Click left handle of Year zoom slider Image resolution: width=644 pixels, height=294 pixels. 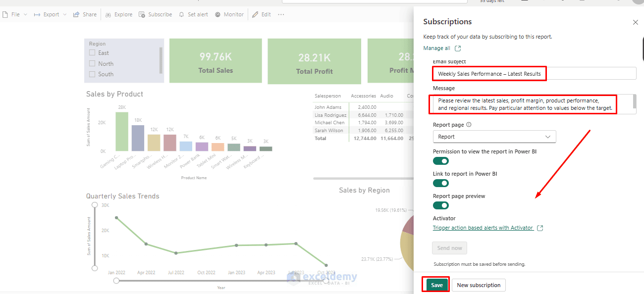pos(116,281)
